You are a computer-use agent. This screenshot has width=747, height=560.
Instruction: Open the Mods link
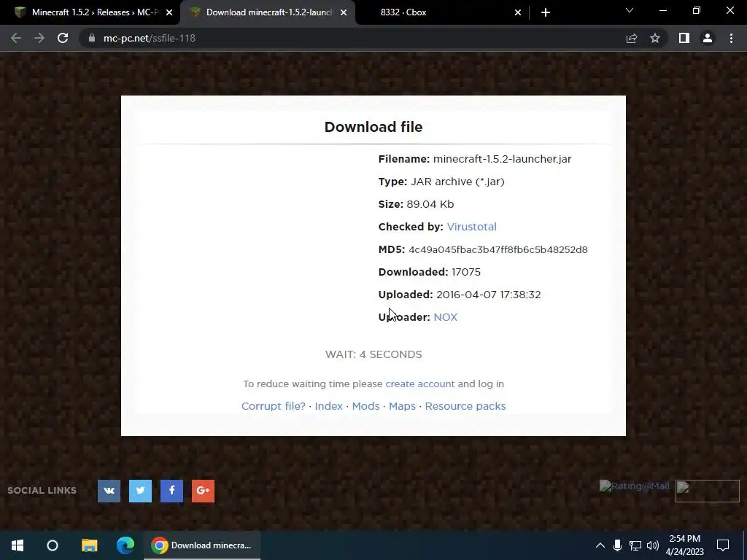366,406
